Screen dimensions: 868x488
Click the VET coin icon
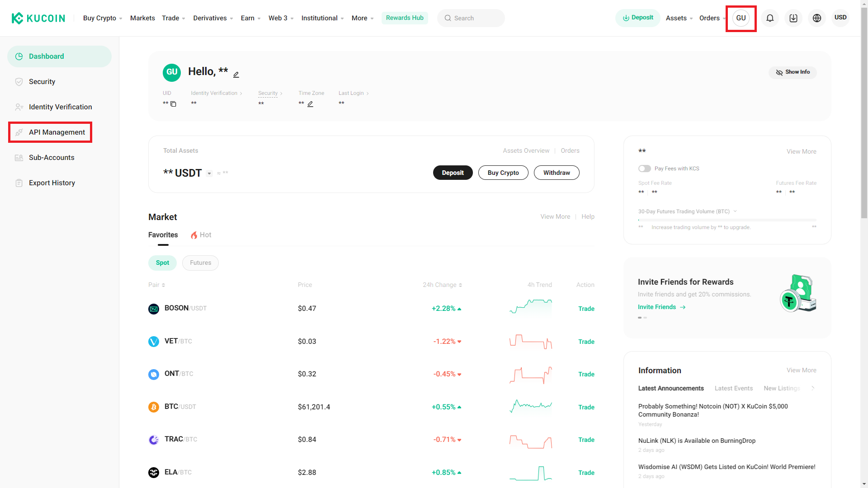pyautogui.click(x=154, y=342)
